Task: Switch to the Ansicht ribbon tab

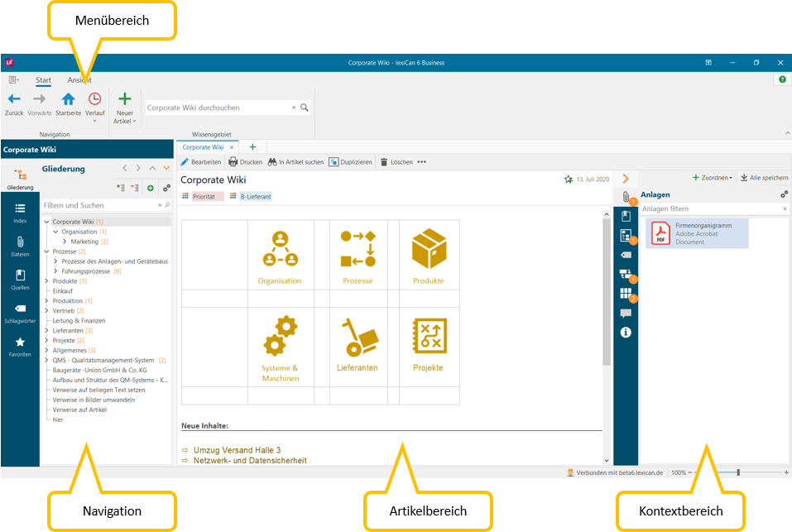Action: pos(79,79)
